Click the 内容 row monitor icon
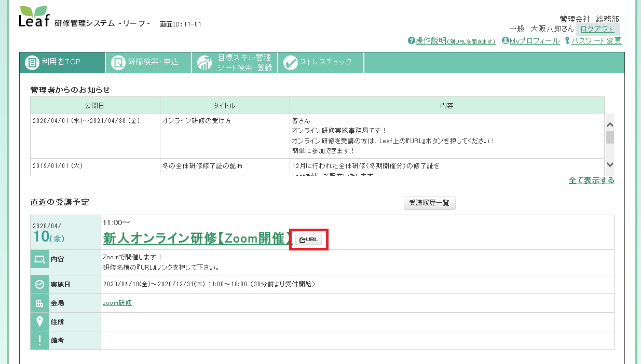The height and width of the screenshot is (364, 641). (39, 258)
